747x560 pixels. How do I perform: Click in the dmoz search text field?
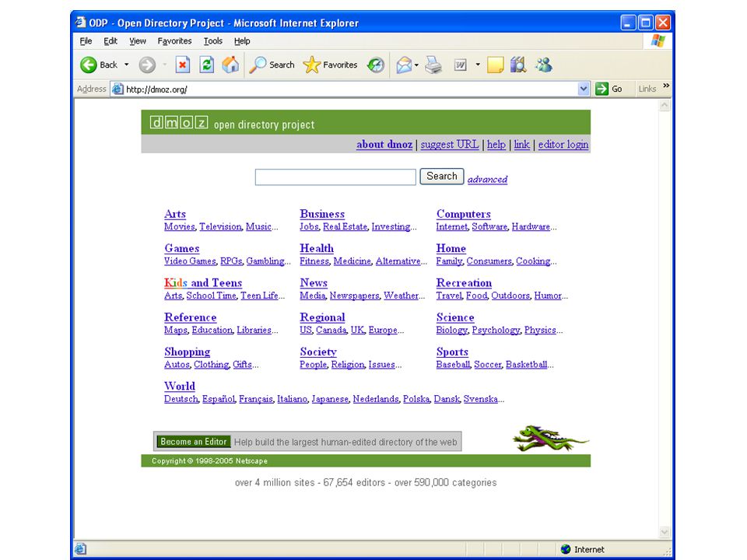(x=335, y=177)
